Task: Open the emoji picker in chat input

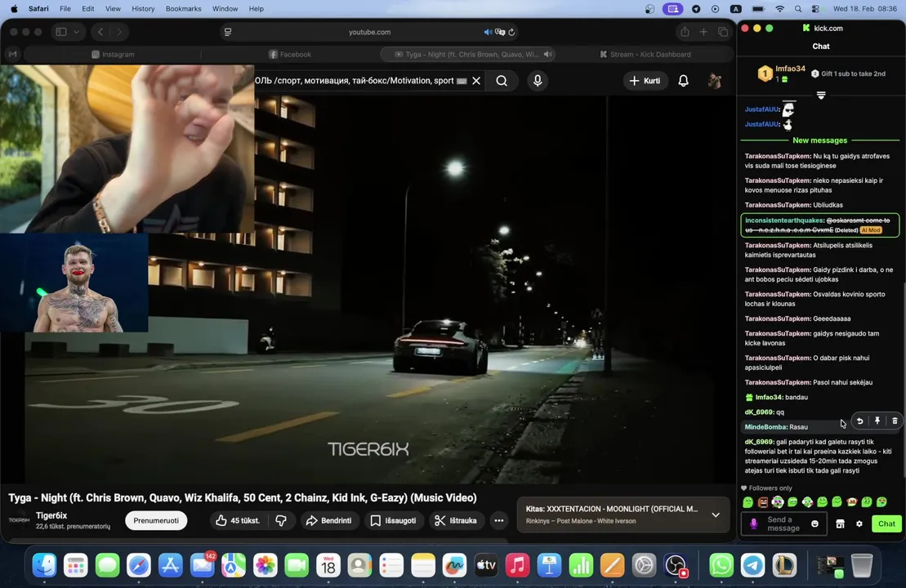Action: (815, 523)
